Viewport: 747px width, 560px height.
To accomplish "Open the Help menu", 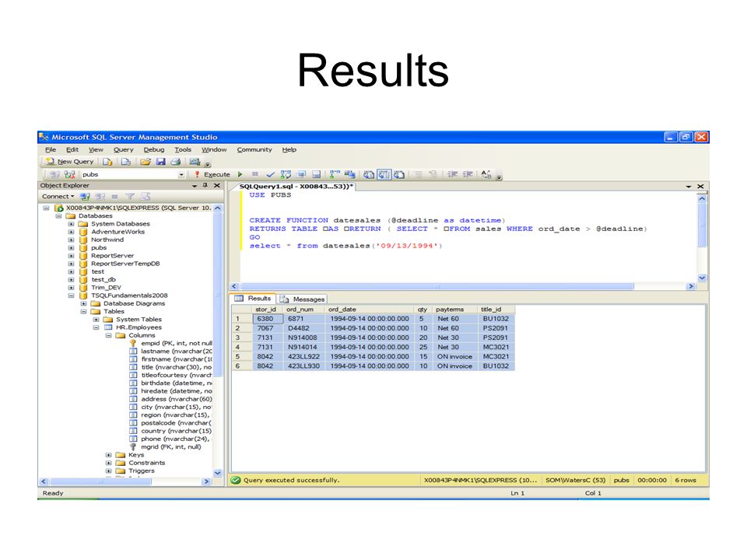I will pyautogui.click(x=289, y=149).
